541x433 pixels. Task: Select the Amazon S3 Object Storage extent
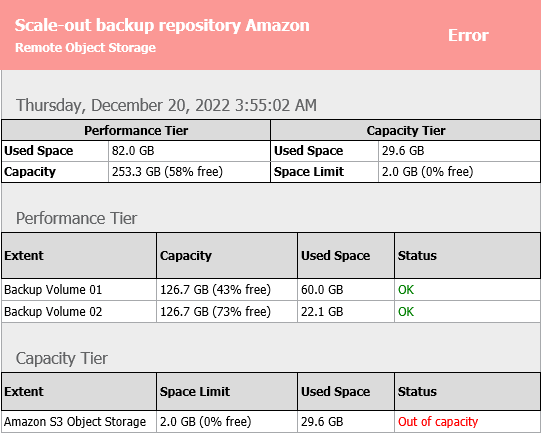click(x=75, y=422)
